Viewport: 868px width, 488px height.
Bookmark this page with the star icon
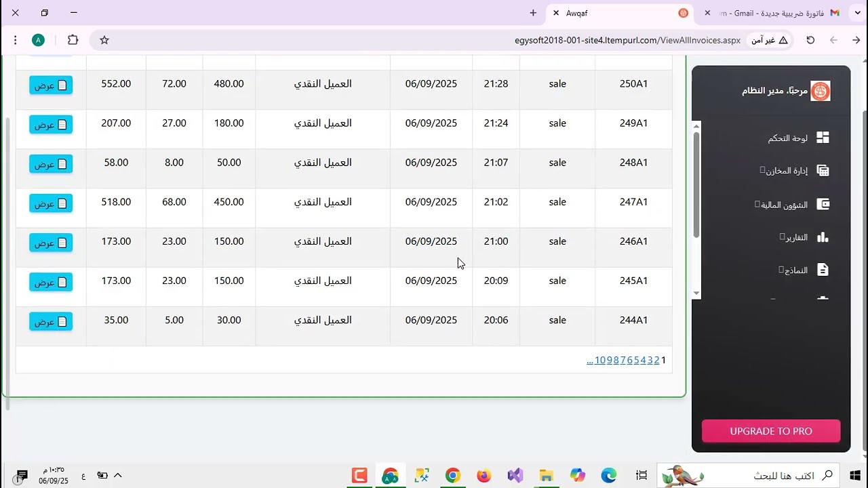pyautogui.click(x=104, y=40)
